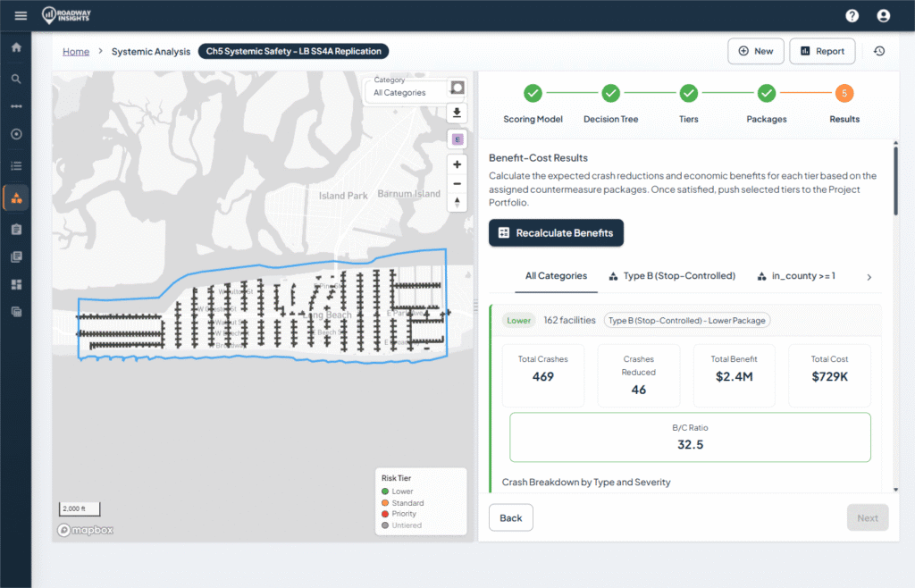Zoom in on the map
This screenshot has height=588, width=915.
(457, 164)
